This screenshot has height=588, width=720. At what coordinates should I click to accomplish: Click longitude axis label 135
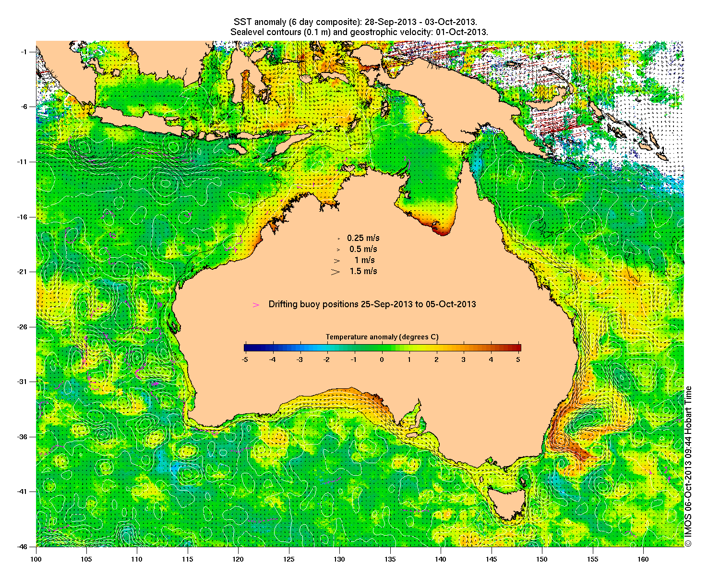[390, 559]
